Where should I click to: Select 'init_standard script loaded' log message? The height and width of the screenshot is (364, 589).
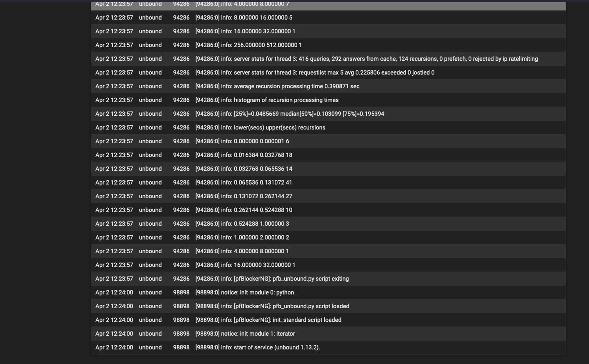pos(268,320)
